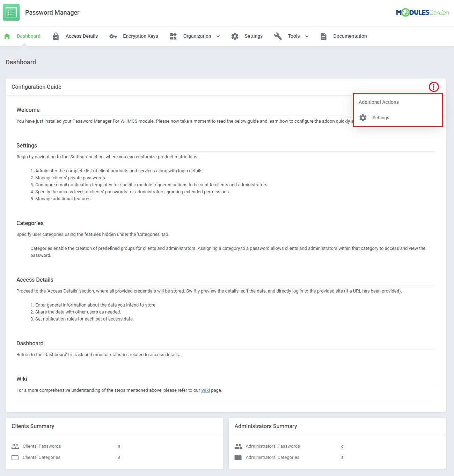The image size is (454, 476).
Task: Click the Administrators' Categories count badge 5
Action: tap(342, 457)
